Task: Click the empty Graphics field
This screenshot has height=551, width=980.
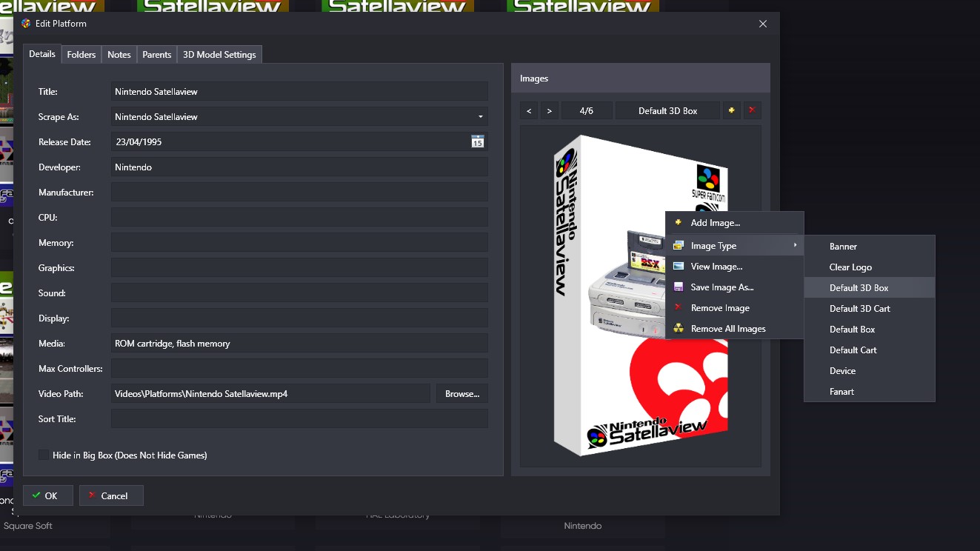Action: (x=299, y=267)
